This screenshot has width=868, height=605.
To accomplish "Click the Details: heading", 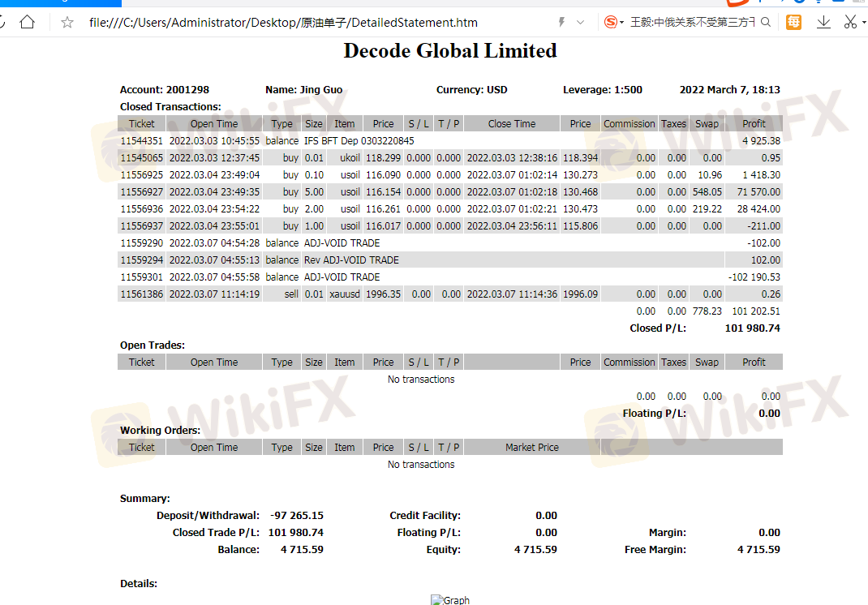I will click(139, 583).
